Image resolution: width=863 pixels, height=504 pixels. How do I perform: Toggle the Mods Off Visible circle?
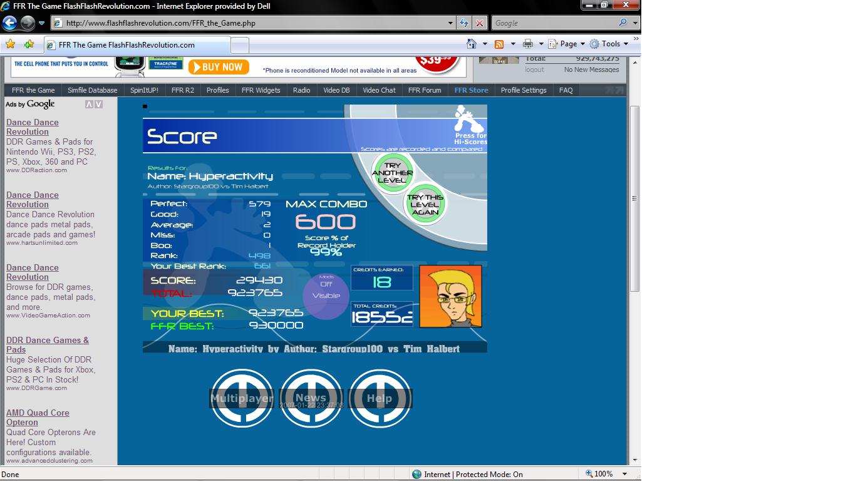click(x=326, y=296)
